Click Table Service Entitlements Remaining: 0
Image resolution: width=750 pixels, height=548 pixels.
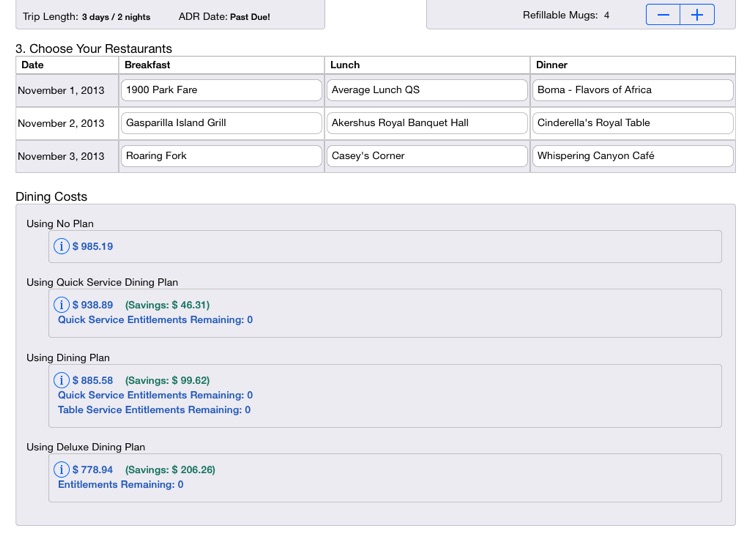tap(154, 410)
